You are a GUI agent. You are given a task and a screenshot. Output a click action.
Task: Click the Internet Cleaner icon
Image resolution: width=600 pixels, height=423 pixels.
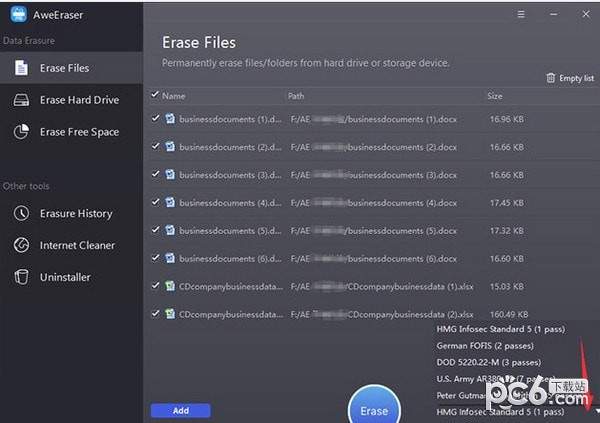[21, 245]
